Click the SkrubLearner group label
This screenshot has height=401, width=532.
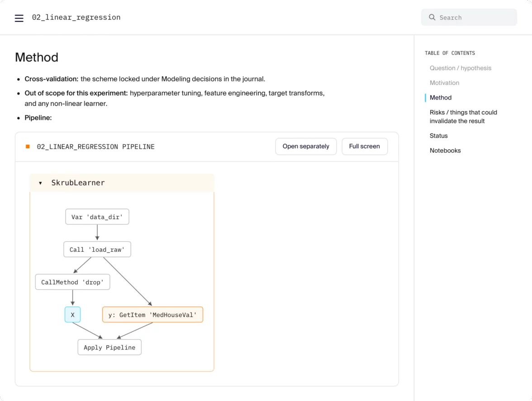pyautogui.click(x=78, y=183)
